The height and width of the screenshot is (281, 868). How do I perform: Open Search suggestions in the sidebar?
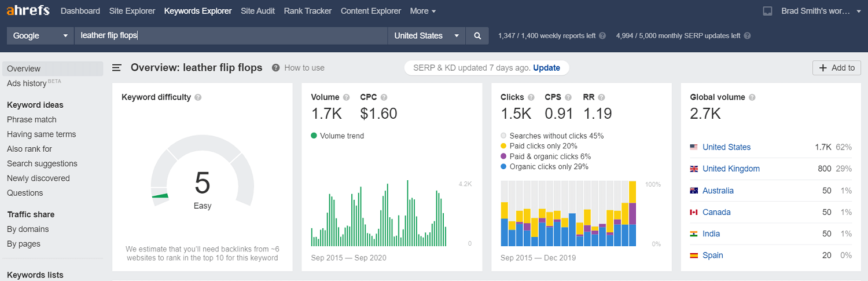pos(42,163)
